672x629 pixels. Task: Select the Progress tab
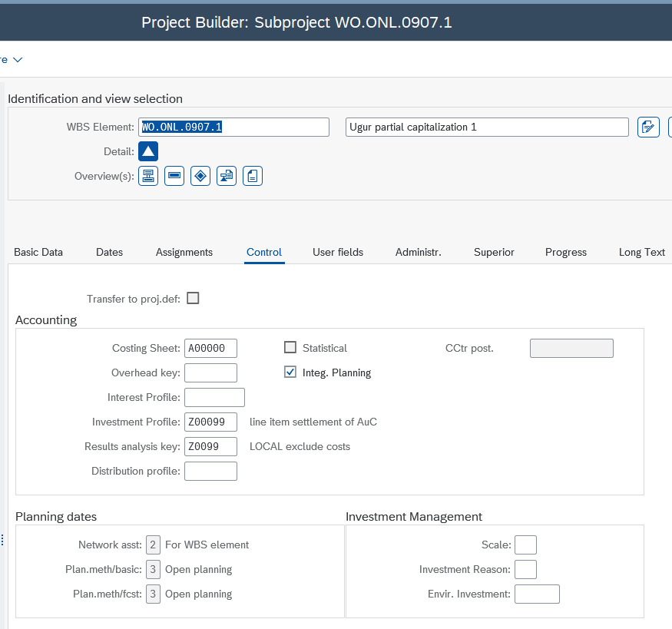566,252
